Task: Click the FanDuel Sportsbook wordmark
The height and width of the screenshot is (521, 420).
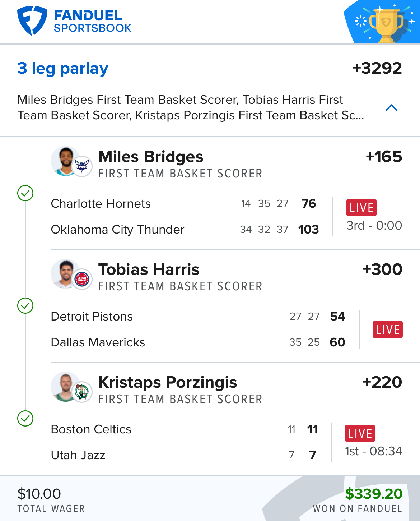Action: pos(92,21)
